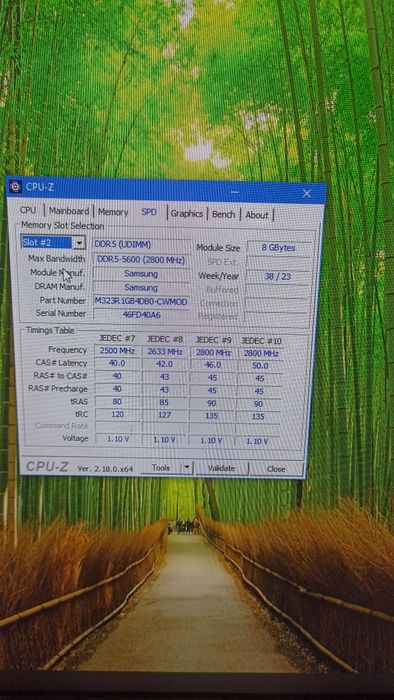394x700 pixels.
Task: Click the CAS# Latency 42.0 cell
Action: coord(165,364)
